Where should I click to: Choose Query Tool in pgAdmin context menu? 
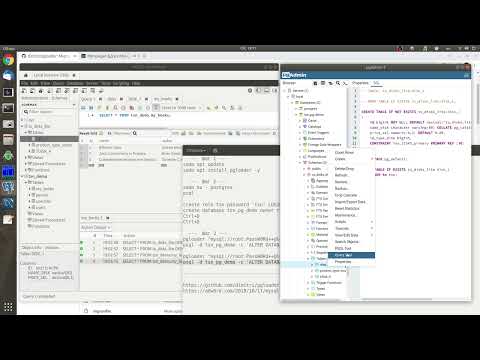[x=351, y=255]
